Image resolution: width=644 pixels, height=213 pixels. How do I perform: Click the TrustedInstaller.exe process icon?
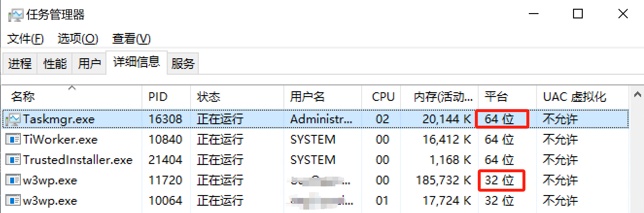[14, 160]
